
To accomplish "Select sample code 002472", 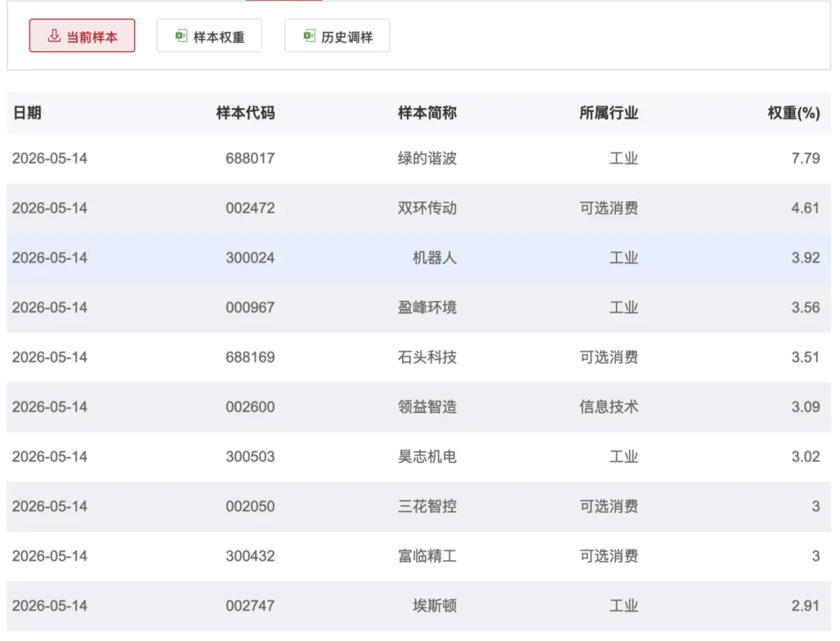I will coord(250,208).
